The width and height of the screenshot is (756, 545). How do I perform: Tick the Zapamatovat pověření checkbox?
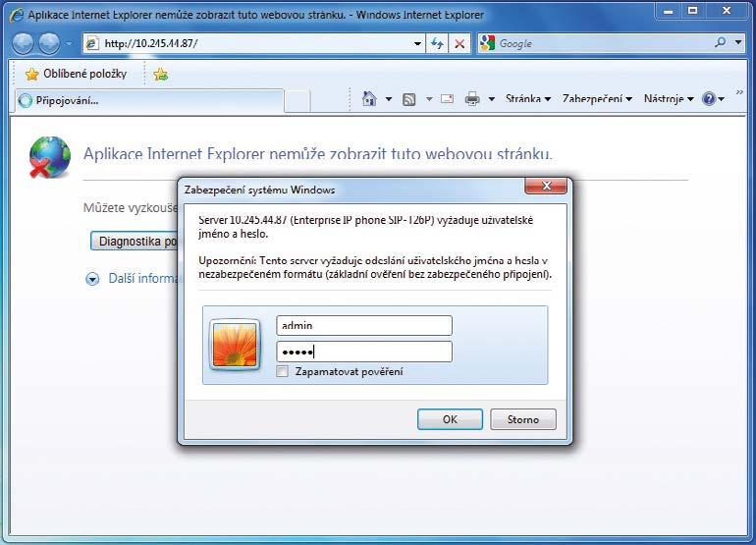coord(283,371)
